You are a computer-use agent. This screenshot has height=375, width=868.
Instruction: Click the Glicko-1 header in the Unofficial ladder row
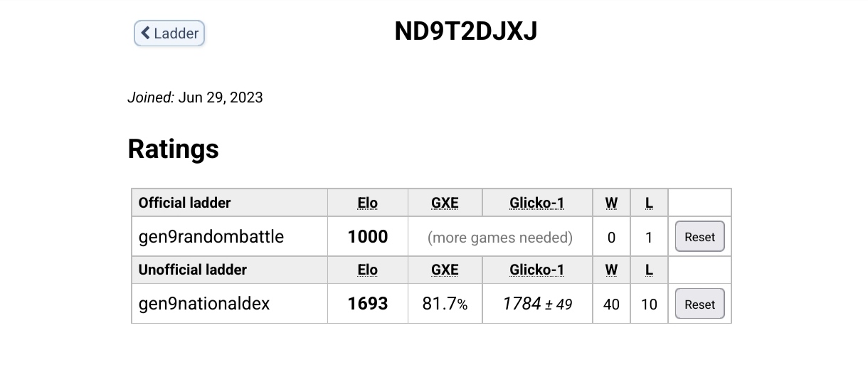pos(537,270)
